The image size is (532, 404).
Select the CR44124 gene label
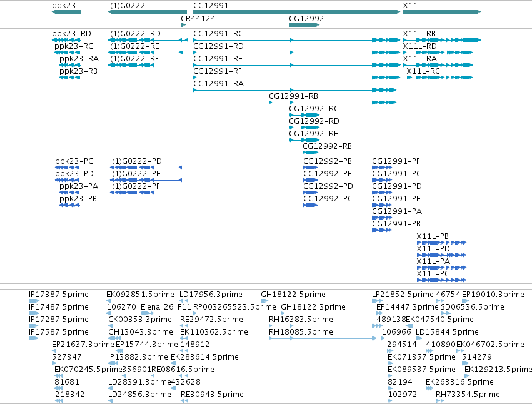(198, 18)
